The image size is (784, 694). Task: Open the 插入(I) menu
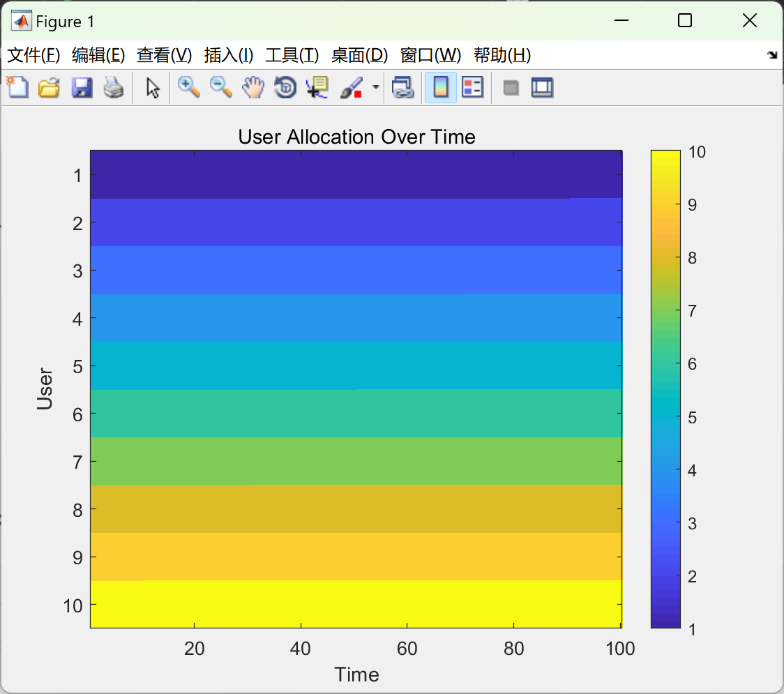(x=229, y=55)
